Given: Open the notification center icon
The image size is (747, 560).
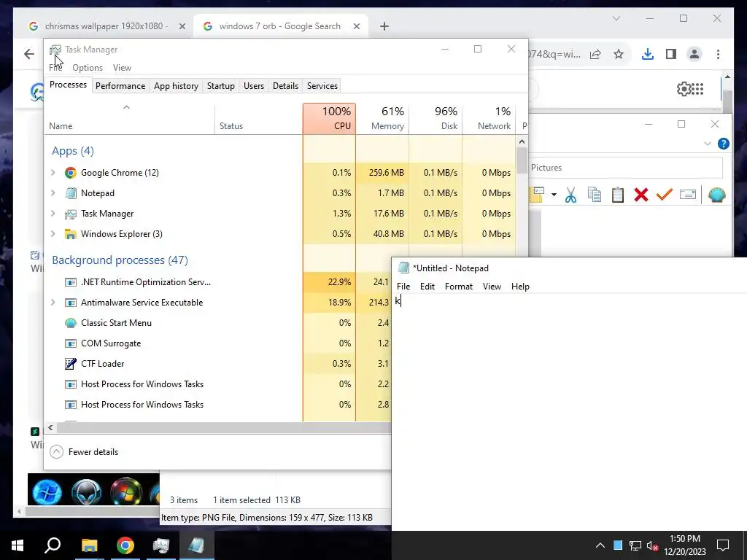Looking at the screenshot, I should point(723,545).
